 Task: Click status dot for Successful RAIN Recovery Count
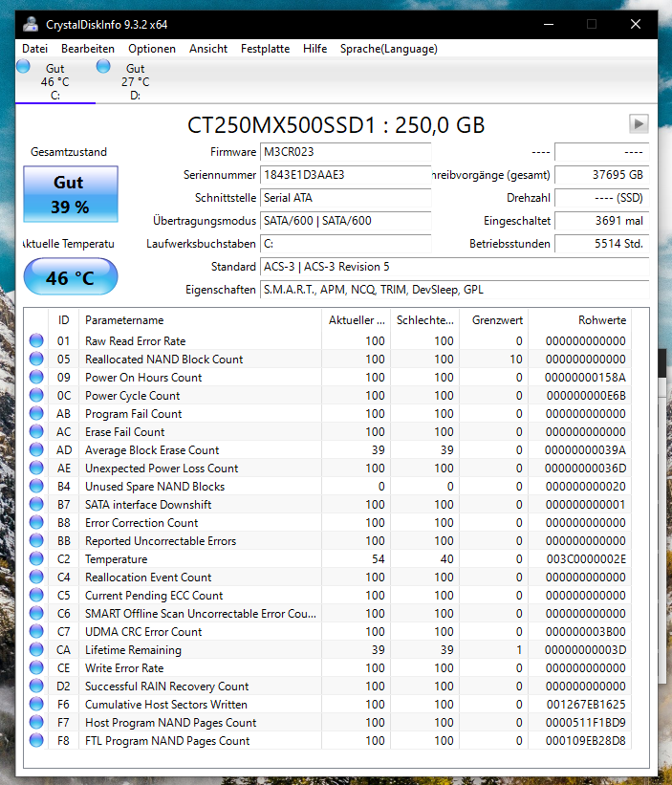[36, 686]
